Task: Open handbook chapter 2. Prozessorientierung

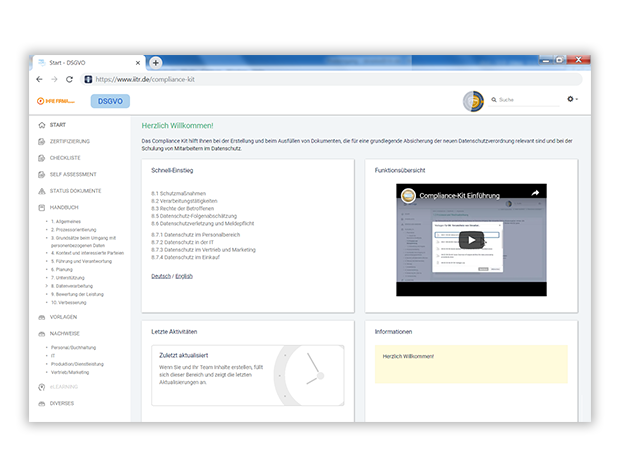Action: coord(74,230)
